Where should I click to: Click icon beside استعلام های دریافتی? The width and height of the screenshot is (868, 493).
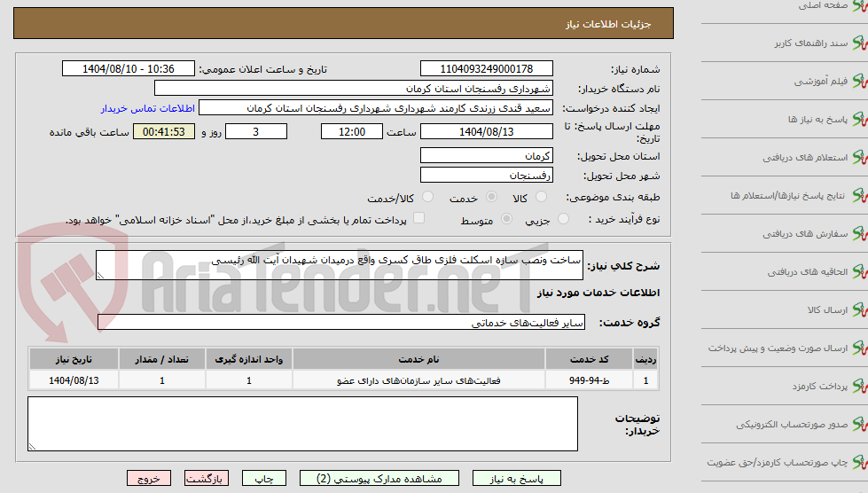[x=860, y=158]
